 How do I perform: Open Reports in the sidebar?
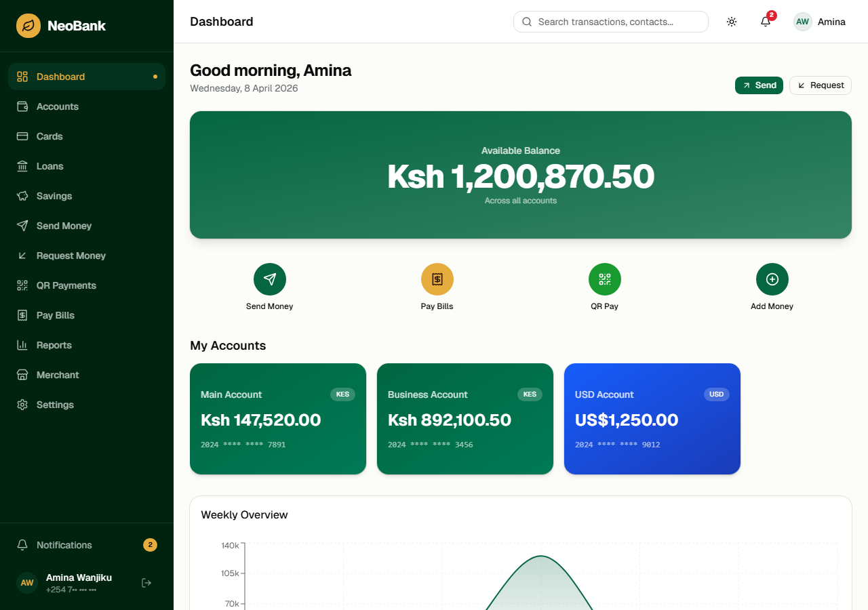[87, 345]
